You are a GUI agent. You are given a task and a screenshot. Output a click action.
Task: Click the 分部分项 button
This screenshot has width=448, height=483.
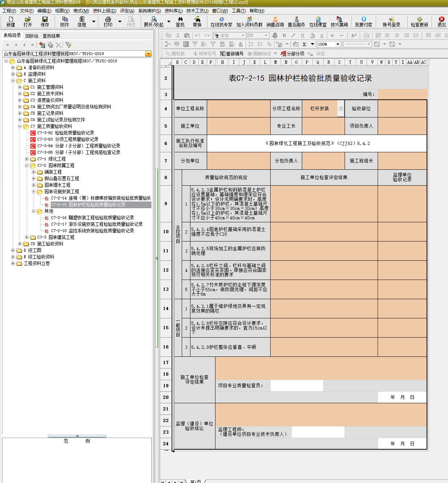point(292,54)
